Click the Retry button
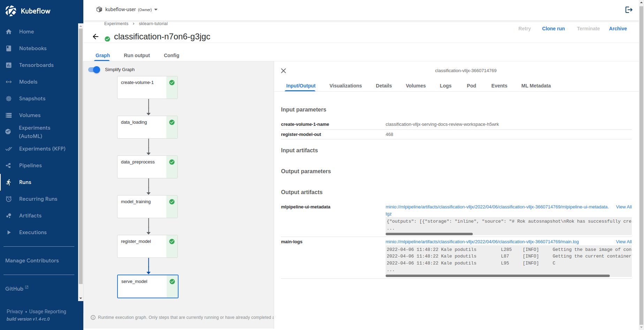Image resolution: width=644 pixels, height=330 pixels. tap(524, 29)
